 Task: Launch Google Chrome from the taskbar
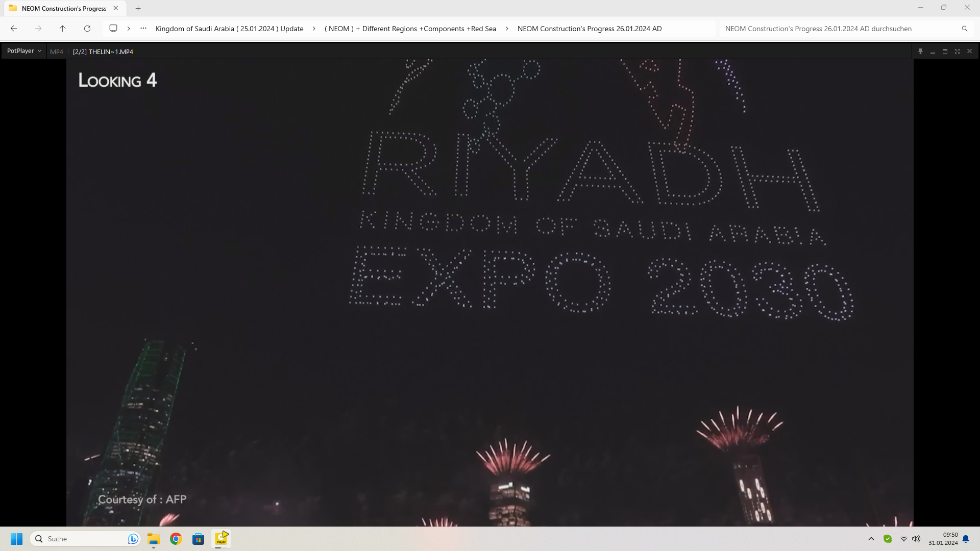point(176,539)
